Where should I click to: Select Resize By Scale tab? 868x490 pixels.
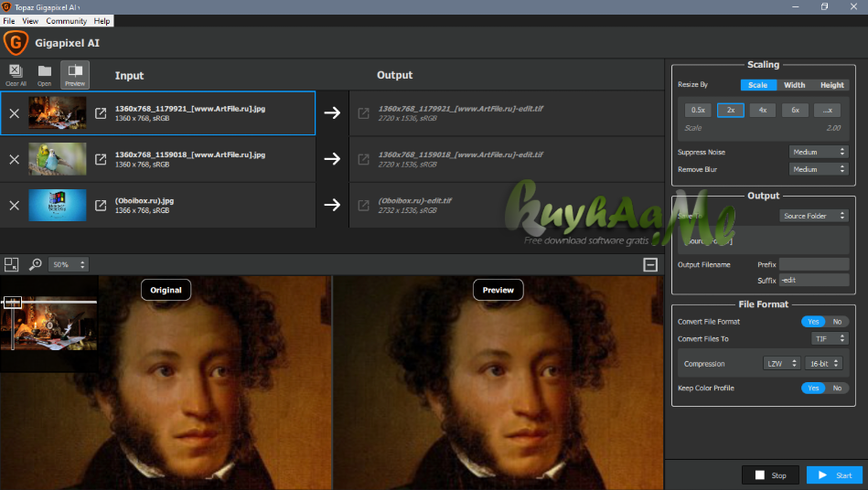point(758,85)
